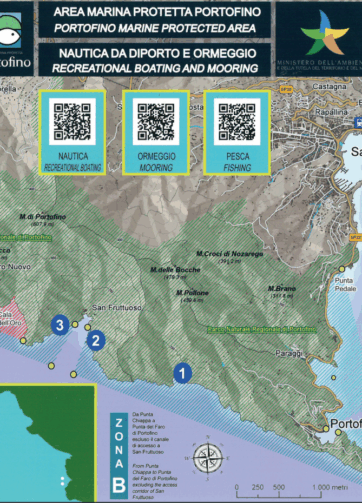Click the M.delle Bocche mountain label
Screen dimensions: 362x503
(x=175, y=270)
